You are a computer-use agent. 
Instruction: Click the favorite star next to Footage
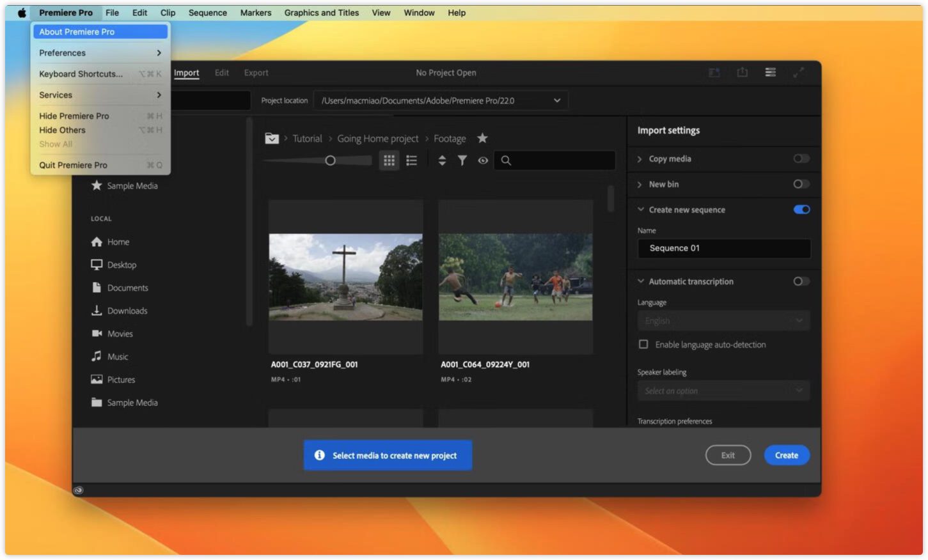click(x=482, y=138)
